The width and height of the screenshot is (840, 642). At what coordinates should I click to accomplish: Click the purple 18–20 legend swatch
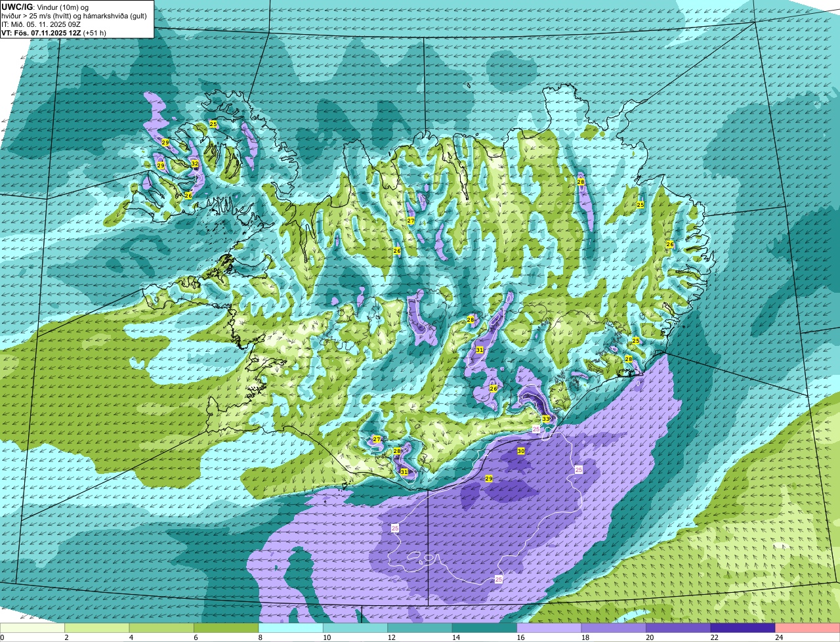click(x=614, y=628)
